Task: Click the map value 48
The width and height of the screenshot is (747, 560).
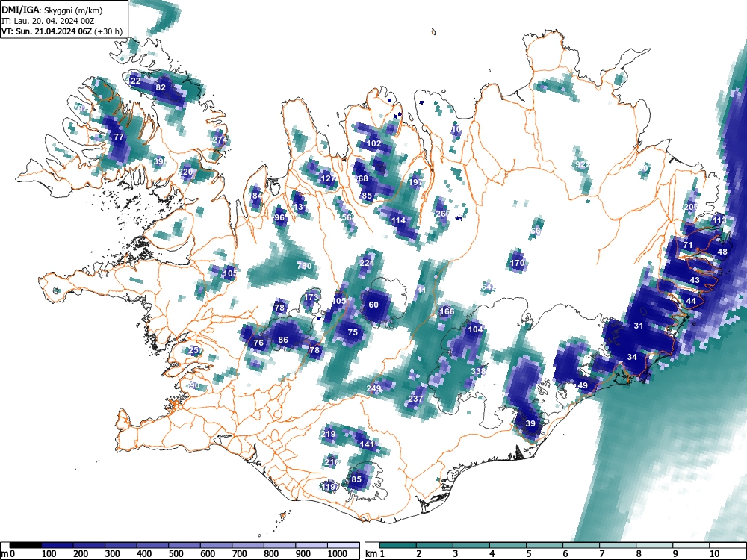Action: coord(722,252)
